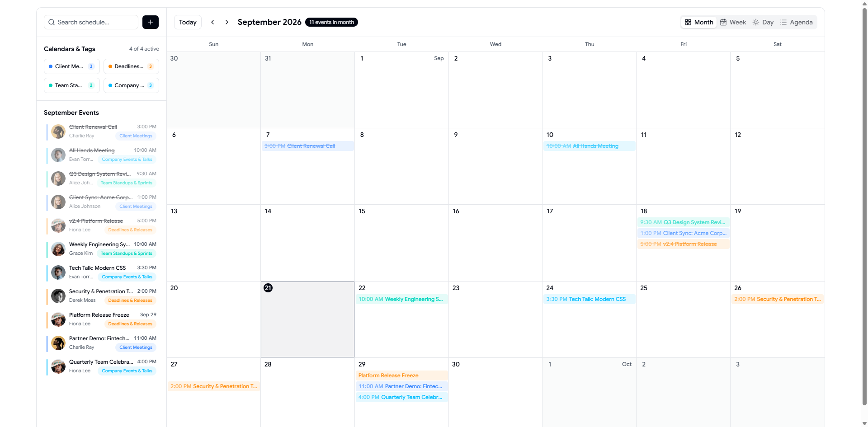The height and width of the screenshot is (427, 868).
Task: Click the search magnifier icon
Action: point(52,22)
